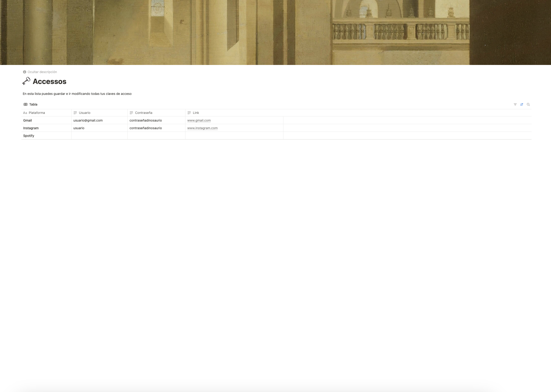This screenshot has width=551, height=392.
Task: Click the key emoji page icon
Action: click(x=26, y=81)
